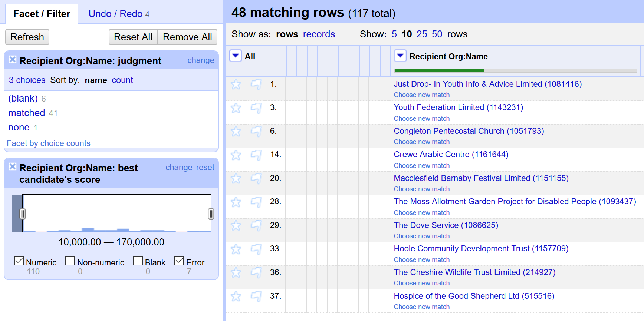
Task: Flag row 28 Moss Allotment Garden Project
Action: (x=256, y=202)
